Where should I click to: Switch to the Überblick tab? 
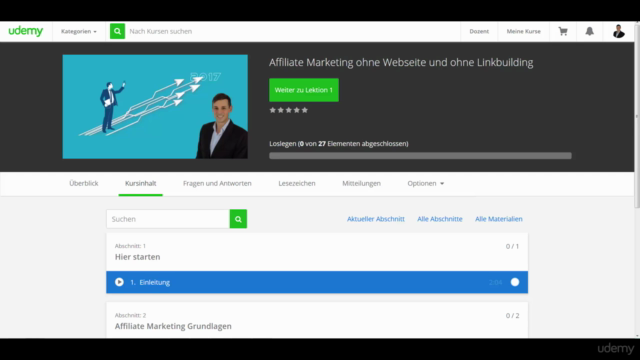[x=84, y=183]
